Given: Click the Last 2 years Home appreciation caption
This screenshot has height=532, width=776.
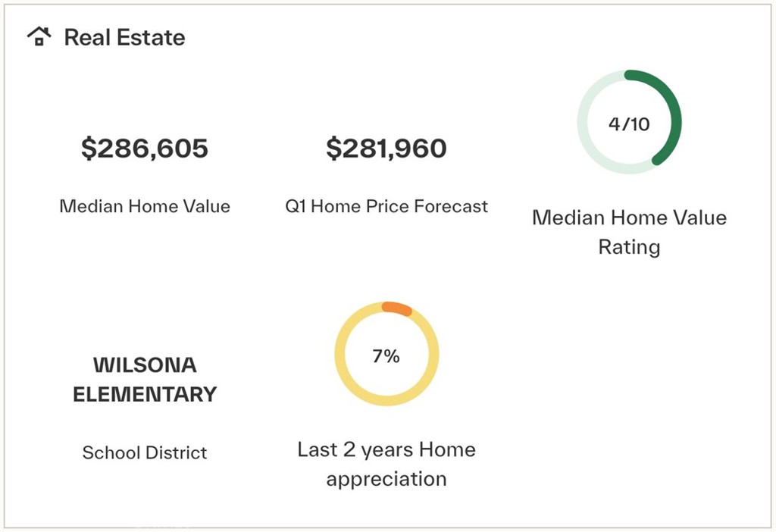Looking at the screenshot, I should 386,465.
